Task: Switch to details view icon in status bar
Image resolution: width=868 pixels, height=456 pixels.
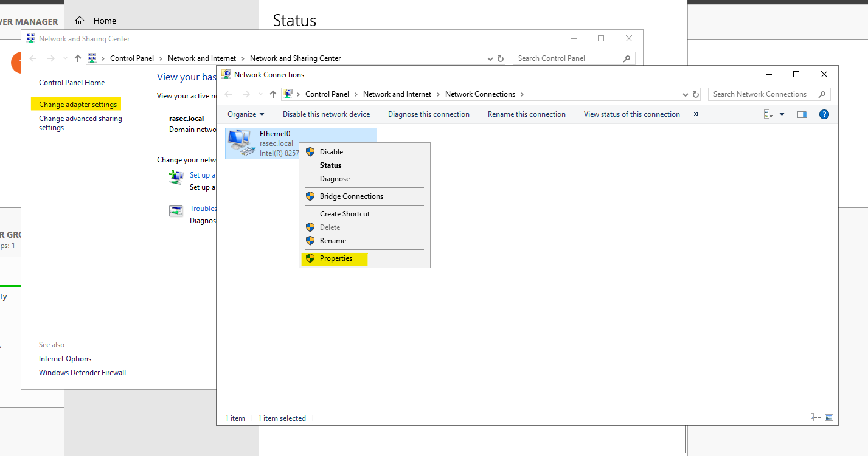Action: tap(816, 418)
